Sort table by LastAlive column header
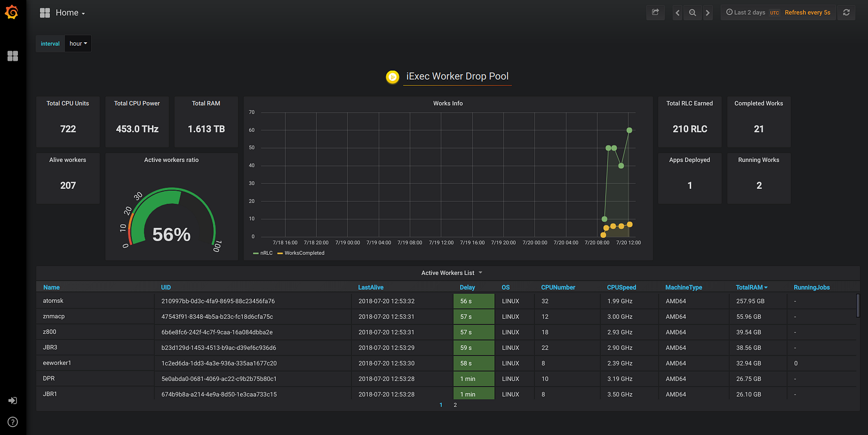The image size is (868, 435). click(x=371, y=287)
